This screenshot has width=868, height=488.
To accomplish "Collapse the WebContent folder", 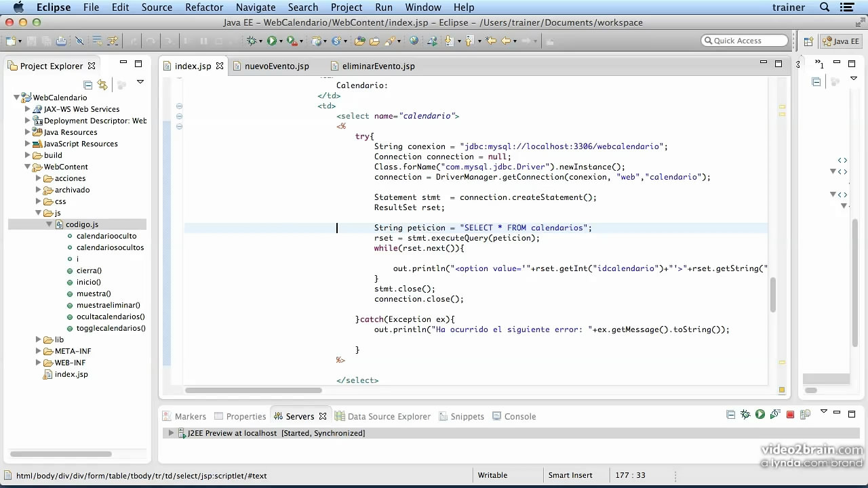I will (x=28, y=167).
